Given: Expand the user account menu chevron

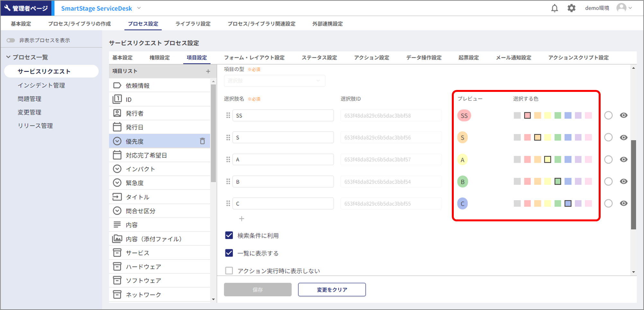Looking at the screenshot, I should point(630,8).
